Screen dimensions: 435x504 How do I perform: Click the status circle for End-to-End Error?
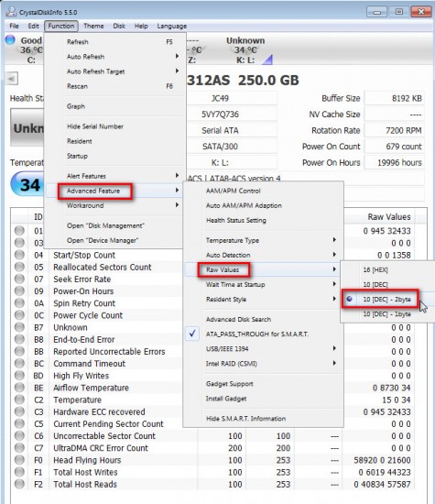(x=19, y=339)
